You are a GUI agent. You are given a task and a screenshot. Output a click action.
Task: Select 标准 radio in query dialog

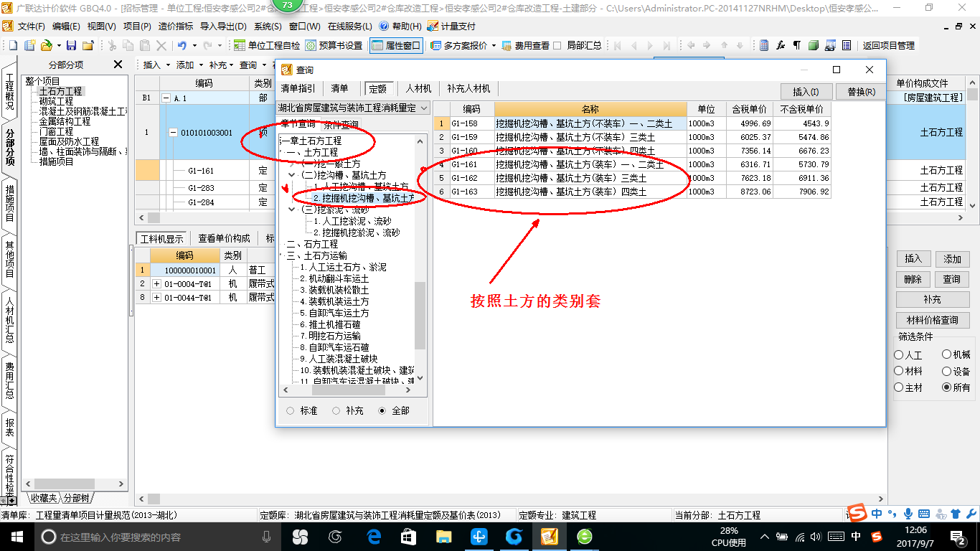tap(291, 411)
